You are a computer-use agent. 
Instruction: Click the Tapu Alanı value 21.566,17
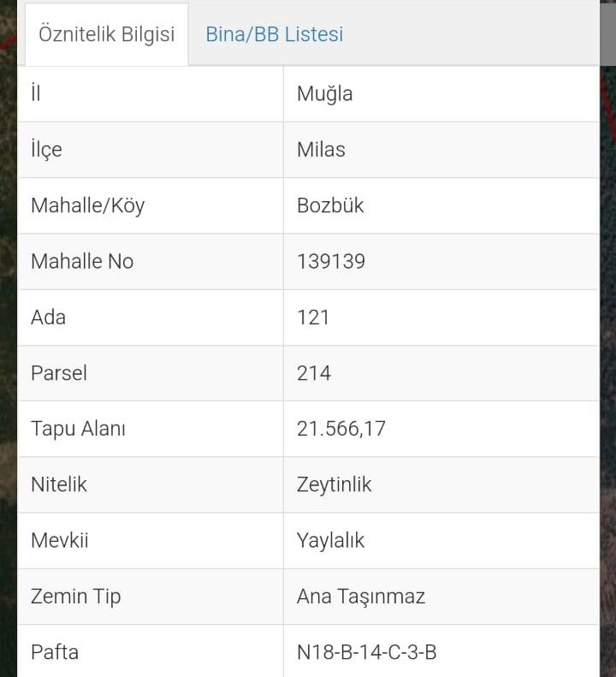point(341,429)
